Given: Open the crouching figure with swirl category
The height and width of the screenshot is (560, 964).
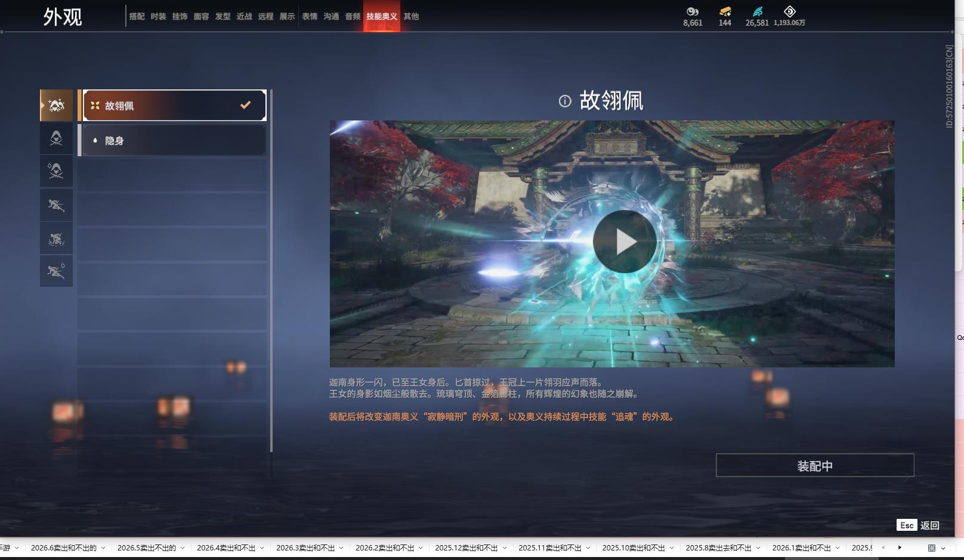Looking at the screenshot, I should [x=56, y=239].
